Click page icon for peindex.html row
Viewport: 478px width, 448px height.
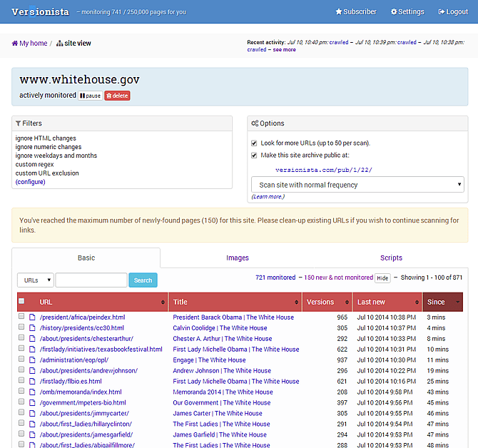[32, 317]
